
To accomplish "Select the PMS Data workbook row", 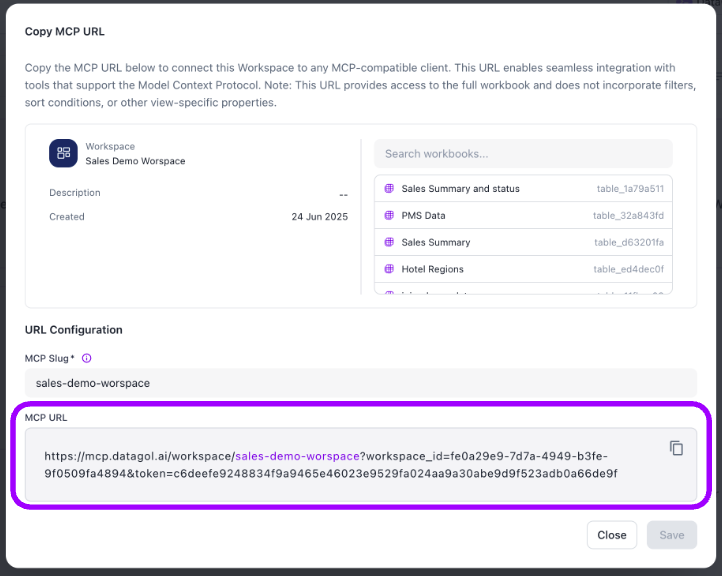I will [x=523, y=215].
